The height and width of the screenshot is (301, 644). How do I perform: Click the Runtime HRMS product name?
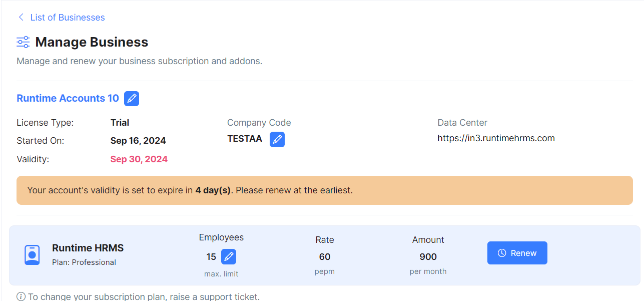(x=88, y=248)
